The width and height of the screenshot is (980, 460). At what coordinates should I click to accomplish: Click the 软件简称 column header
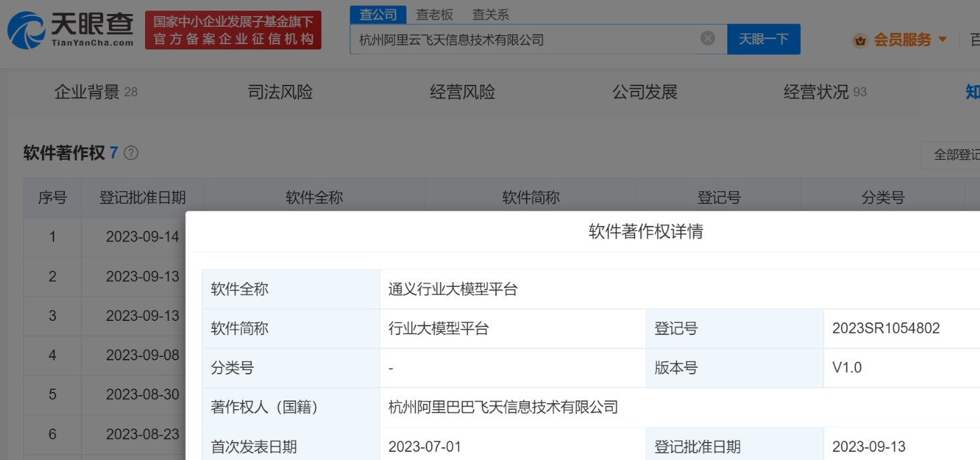click(531, 198)
